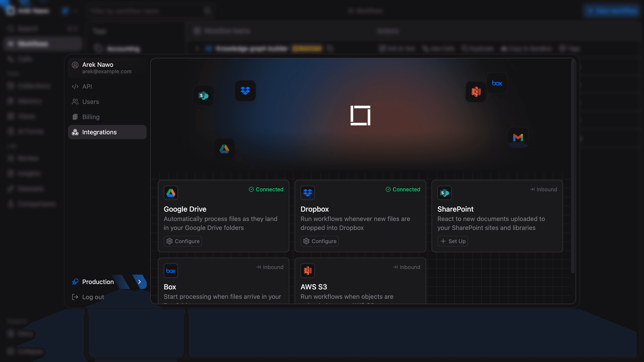This screenshot has width=644, height=362.
Task: Click the Dropbox description text
Action: pos(355,223)
